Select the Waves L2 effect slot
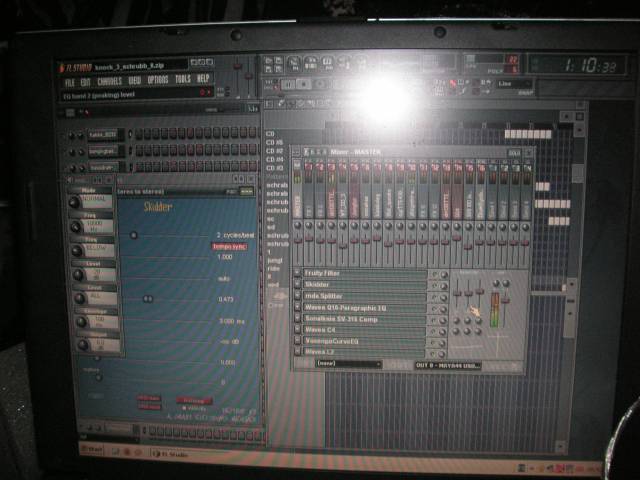 point(364,351)
